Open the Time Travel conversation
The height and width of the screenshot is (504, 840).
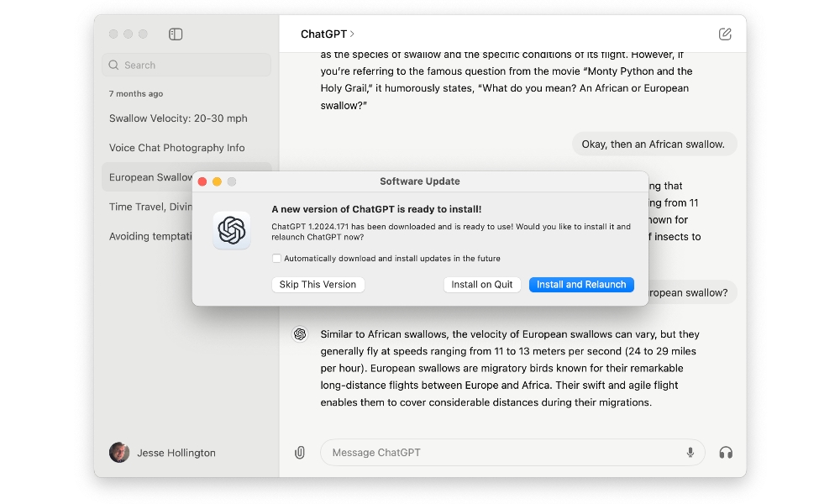(147, 207)
